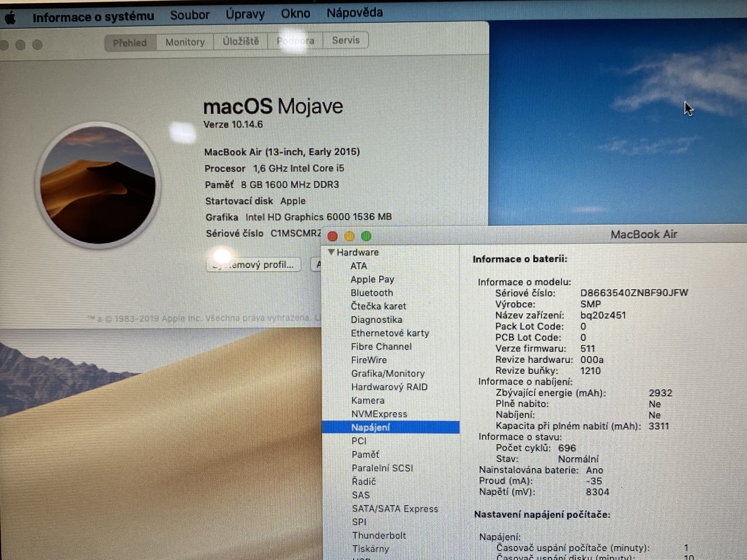This screenshot has width=747, height=560.
Task: Click the macOS Mojave dune logo
Action: 98,185
